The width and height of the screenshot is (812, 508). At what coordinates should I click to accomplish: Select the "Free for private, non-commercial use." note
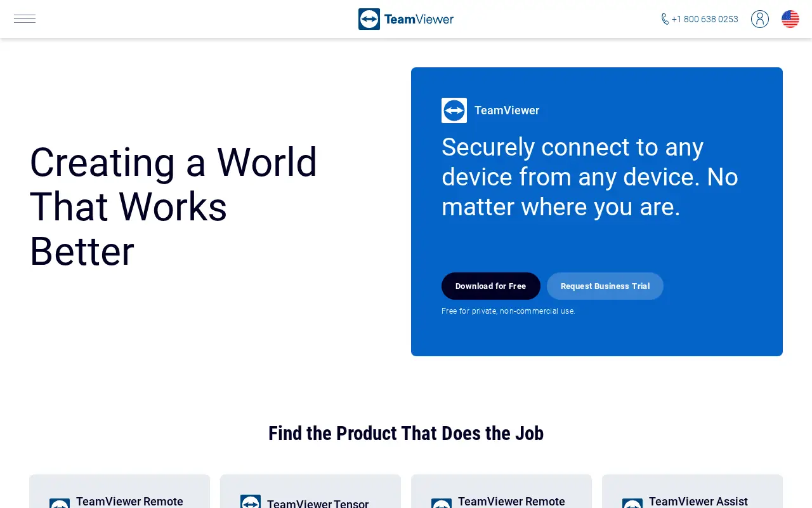click(x=508, y=311)
